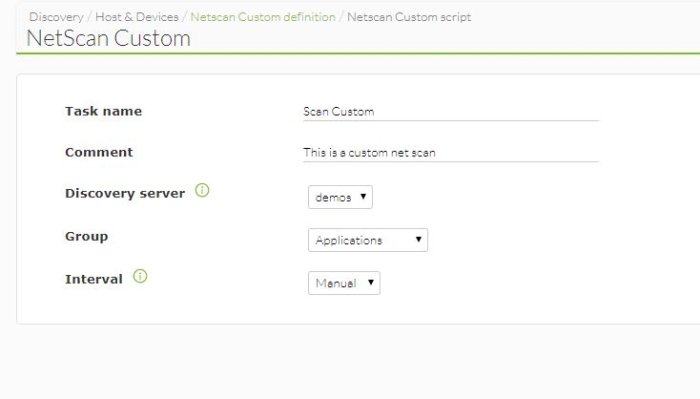Click the Task name label
700x399 pixels.
[104, 111]
